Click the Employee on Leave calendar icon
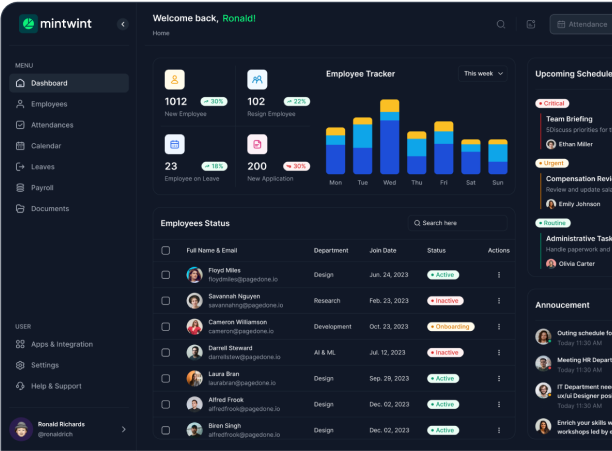612x451 pixels. tap(174, 144)
